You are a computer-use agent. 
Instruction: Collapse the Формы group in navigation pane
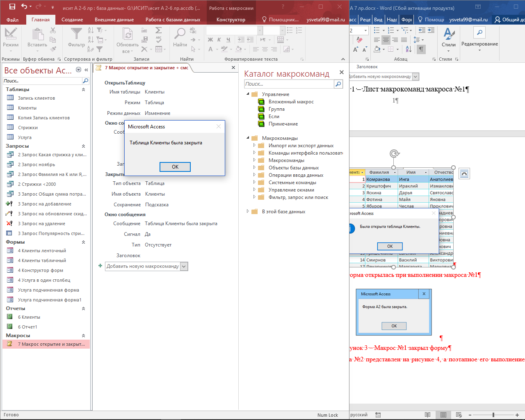click(x=83, y=242)
